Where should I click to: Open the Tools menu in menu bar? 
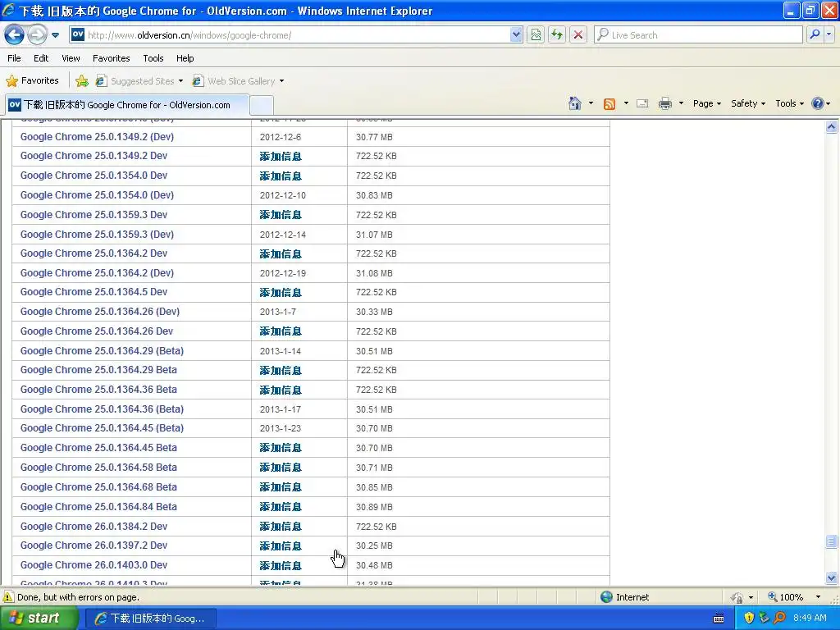[x=153, y=58]
